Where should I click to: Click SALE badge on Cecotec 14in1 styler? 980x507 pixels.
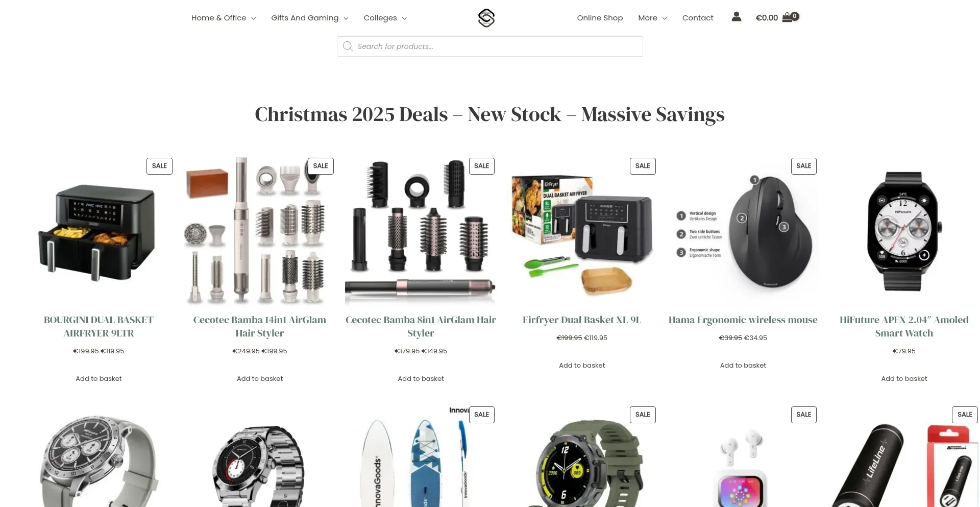coord(321,166)
